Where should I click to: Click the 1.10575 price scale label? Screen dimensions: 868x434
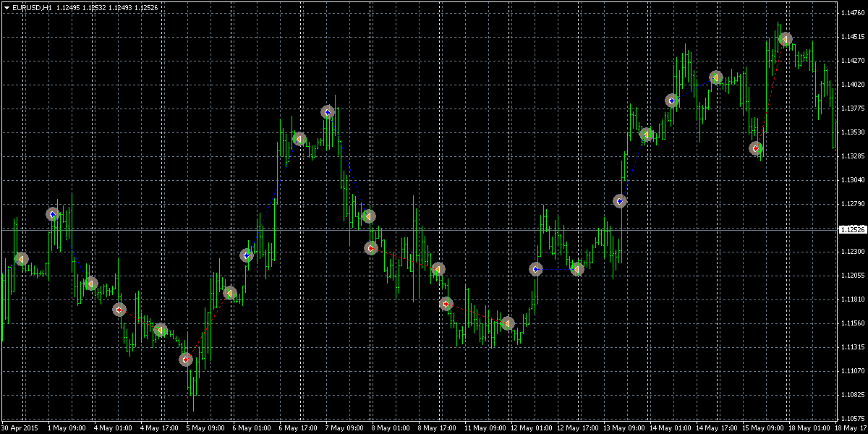coord(853,419)
